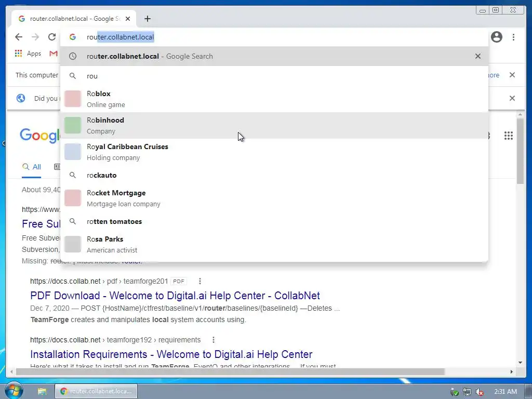Viewport: 532px width, 399px height.
Task: Open Chrome's three-dot menu
Action: click(513, 37)
